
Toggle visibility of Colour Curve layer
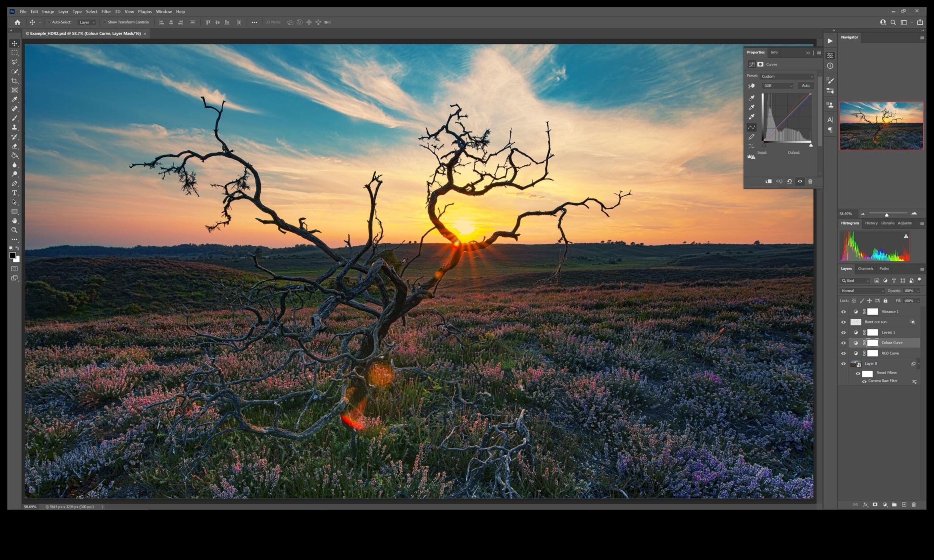(843, 342)
